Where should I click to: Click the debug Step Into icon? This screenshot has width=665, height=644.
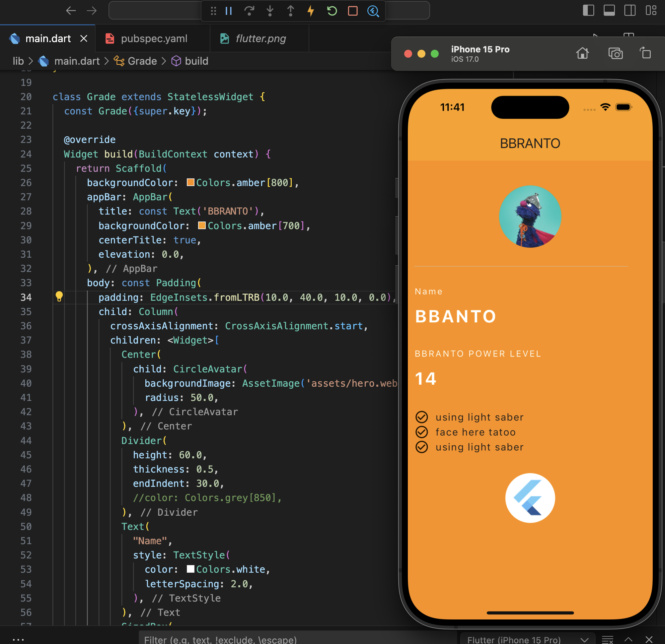pos(270,11)
